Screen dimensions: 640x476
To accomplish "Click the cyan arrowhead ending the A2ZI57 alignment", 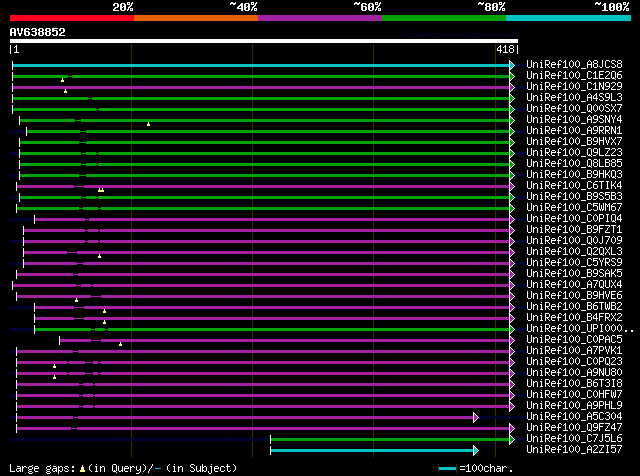I will pyautogui.click(x=476, y=450).
